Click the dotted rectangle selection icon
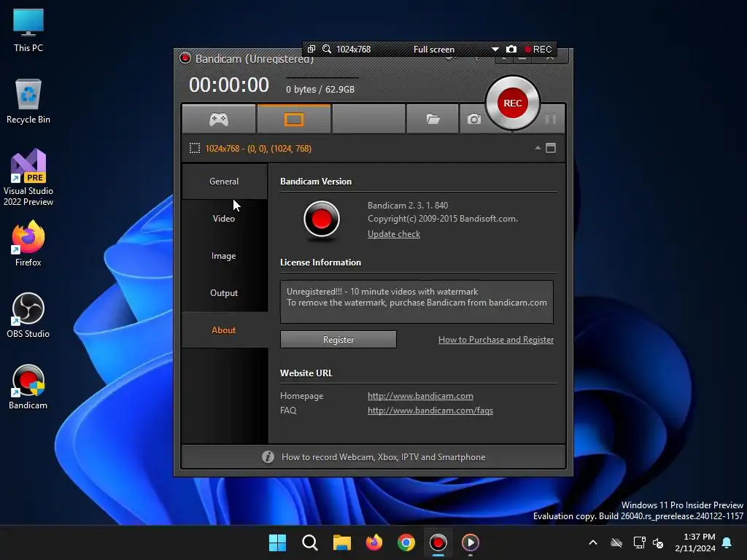Viewport: 747px width, 560px height. (194, 148)
